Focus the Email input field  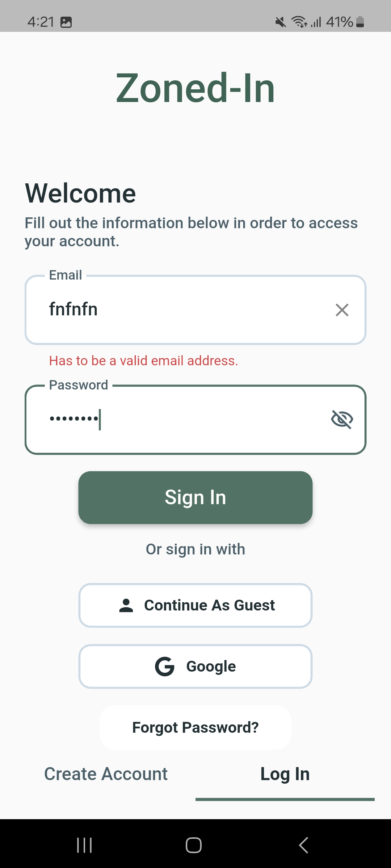(181, 310)
